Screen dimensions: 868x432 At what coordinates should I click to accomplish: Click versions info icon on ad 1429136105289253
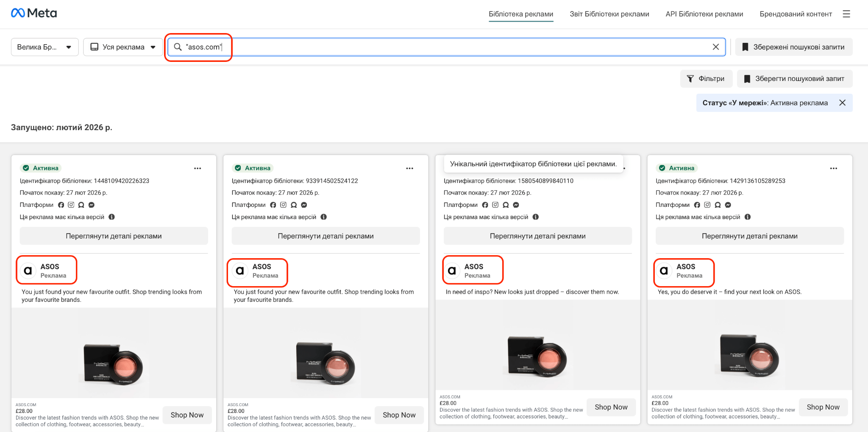[x=748, y=217]
